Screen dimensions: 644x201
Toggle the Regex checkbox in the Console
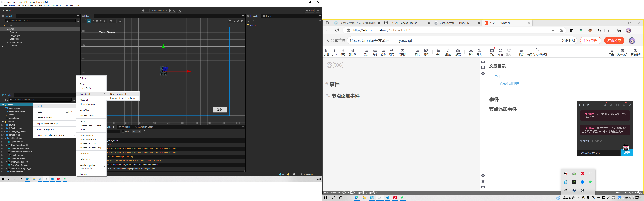123,131
